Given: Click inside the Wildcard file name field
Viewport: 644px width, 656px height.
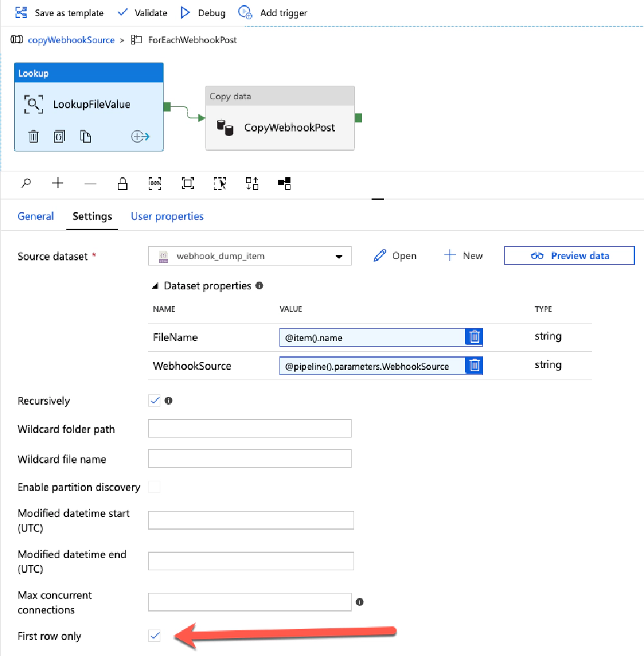Looking at the screenshot, I should pos(249,458).
